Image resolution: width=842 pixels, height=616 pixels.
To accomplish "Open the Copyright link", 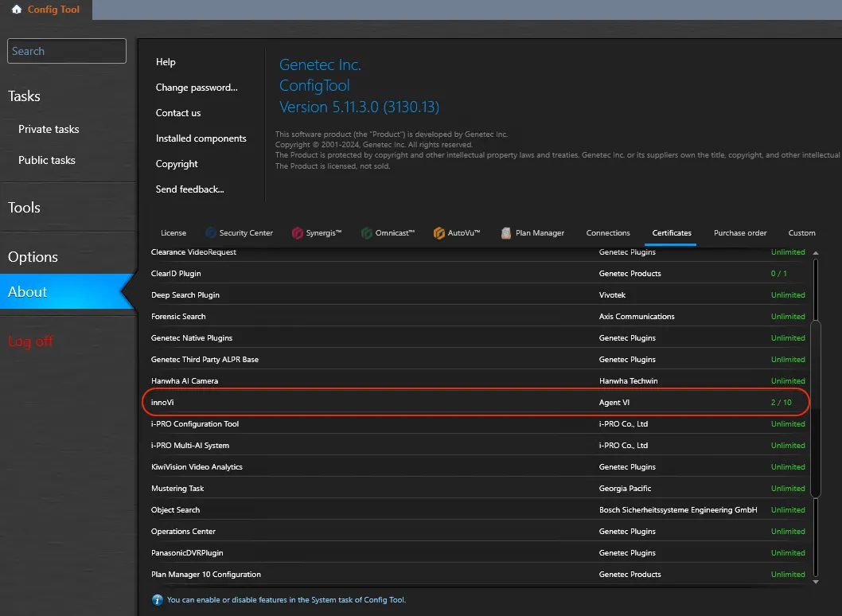I will [x=177, y=164].
